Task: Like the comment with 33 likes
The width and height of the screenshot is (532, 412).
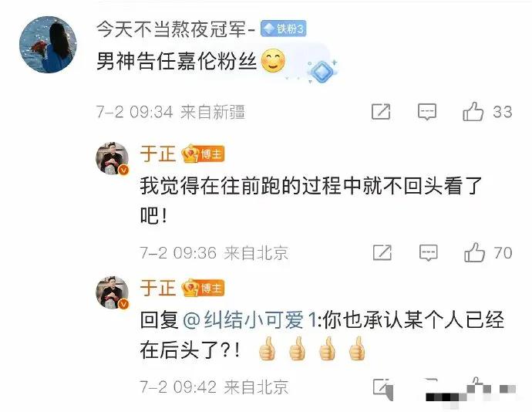Action: pos(473,111)
